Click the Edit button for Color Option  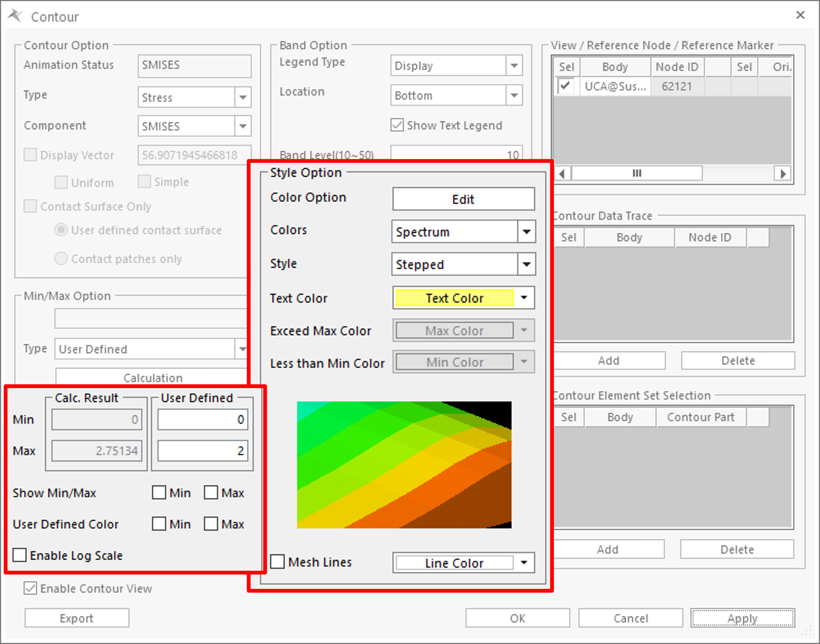tap(463, 199)
